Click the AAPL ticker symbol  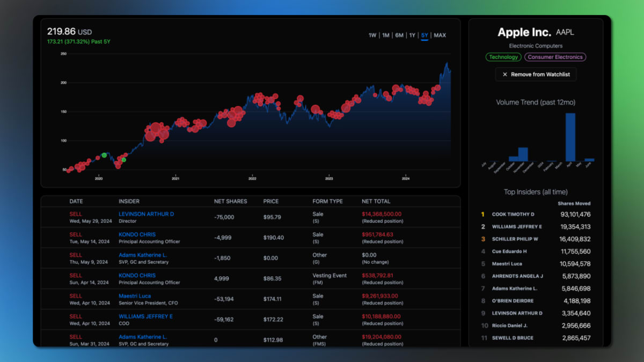pos(565,33)
